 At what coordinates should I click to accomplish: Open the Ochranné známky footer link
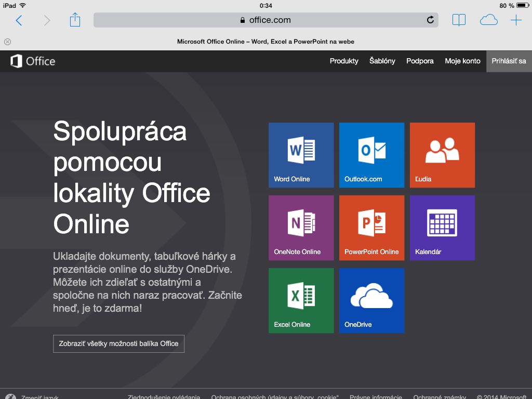click(x=440, y=396)
